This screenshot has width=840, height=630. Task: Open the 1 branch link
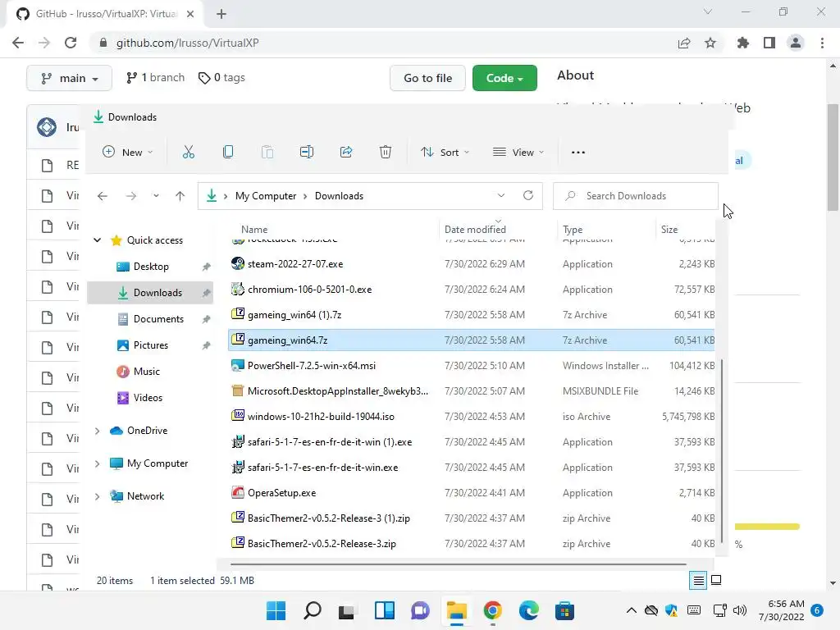tap(155, 78)
